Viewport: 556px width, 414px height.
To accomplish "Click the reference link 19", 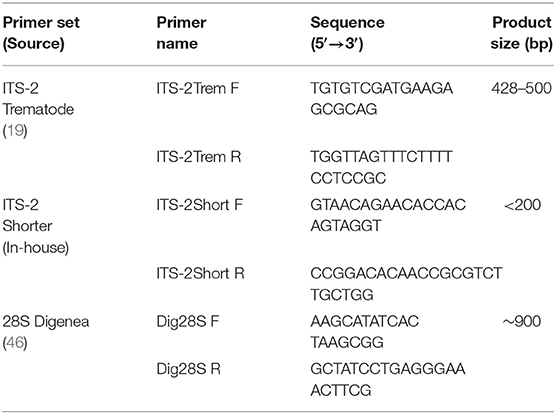I will coord(15,131).
